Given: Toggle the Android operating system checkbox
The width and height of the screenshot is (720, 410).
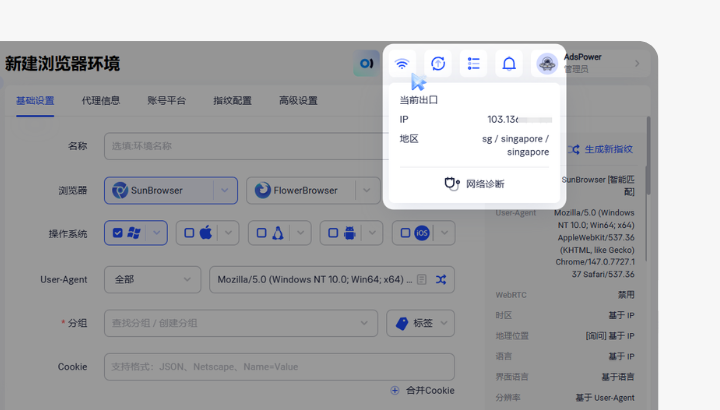Looking at the screenshot, I should [333, 233].
